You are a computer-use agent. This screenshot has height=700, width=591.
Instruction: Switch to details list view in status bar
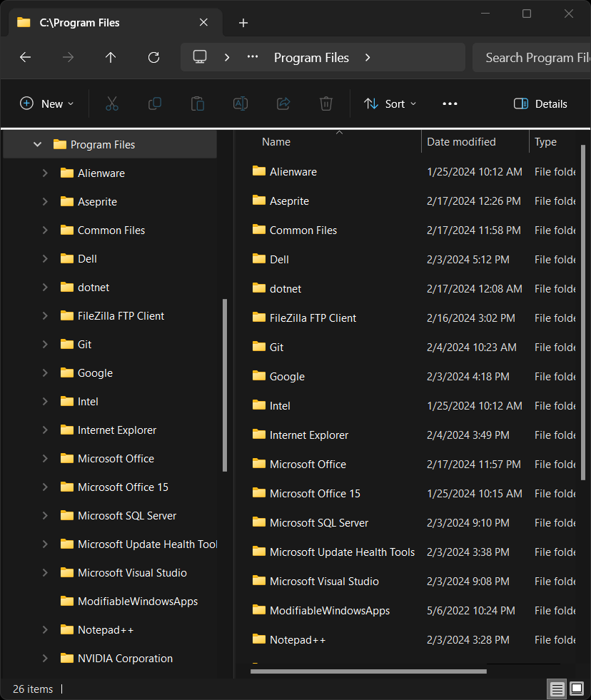[x=557, y=689]
